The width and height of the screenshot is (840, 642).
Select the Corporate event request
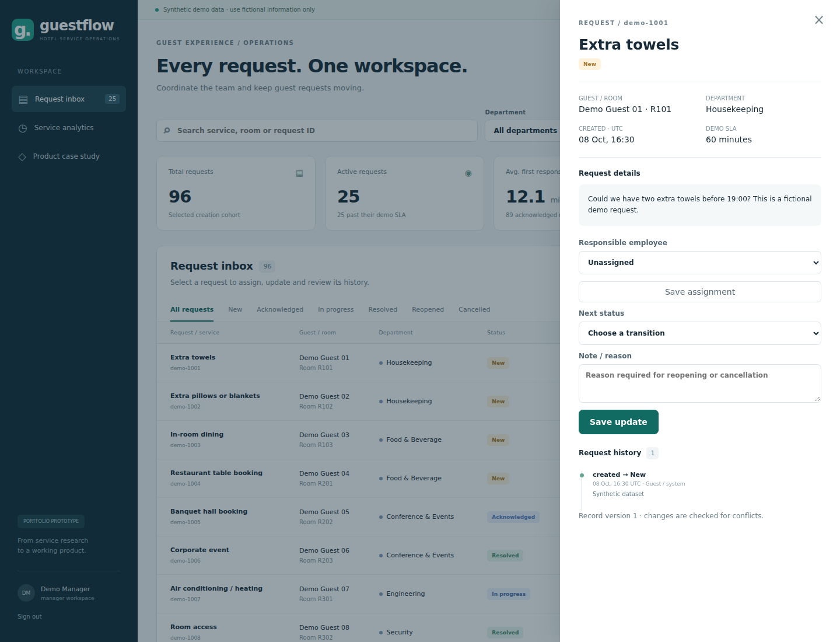tap(358, 556)
